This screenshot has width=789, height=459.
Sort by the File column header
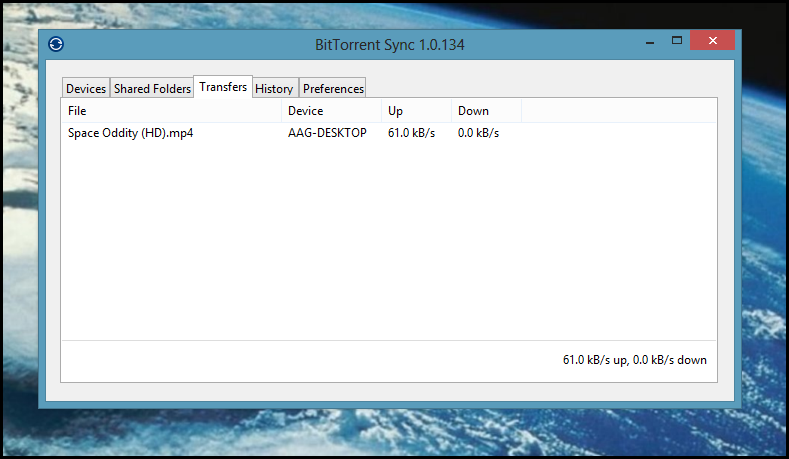[x=171, y=111]
